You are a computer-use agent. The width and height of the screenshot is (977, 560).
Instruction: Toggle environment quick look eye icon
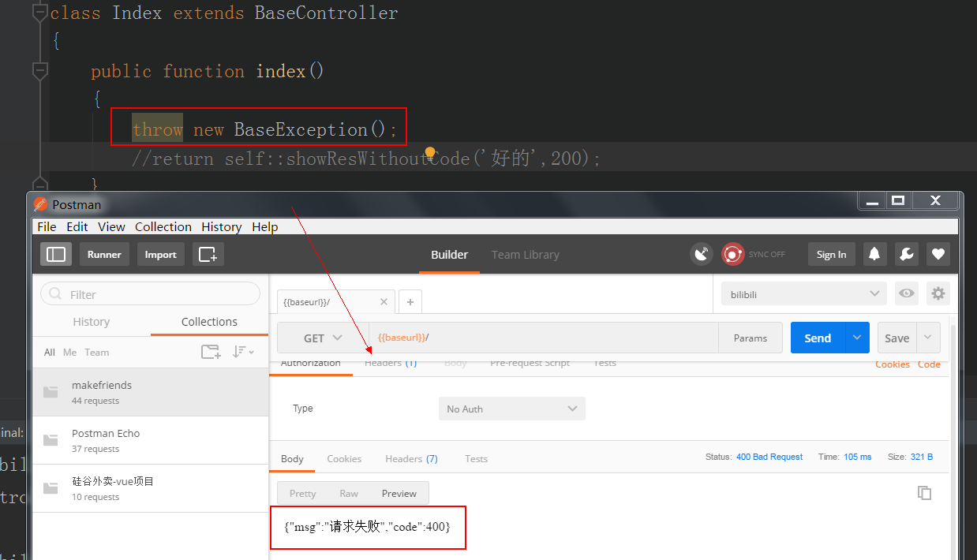tap(907, 293)
